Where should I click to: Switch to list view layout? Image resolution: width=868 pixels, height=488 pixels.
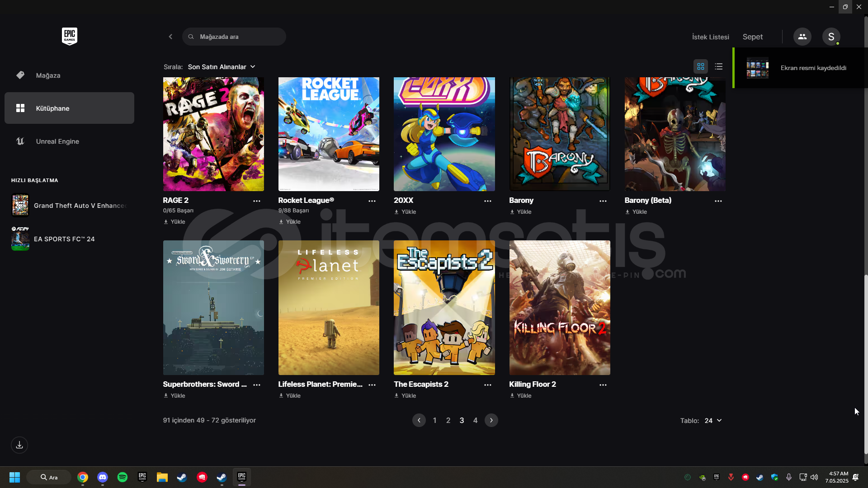pyautogui.click(x=718, y=67)
